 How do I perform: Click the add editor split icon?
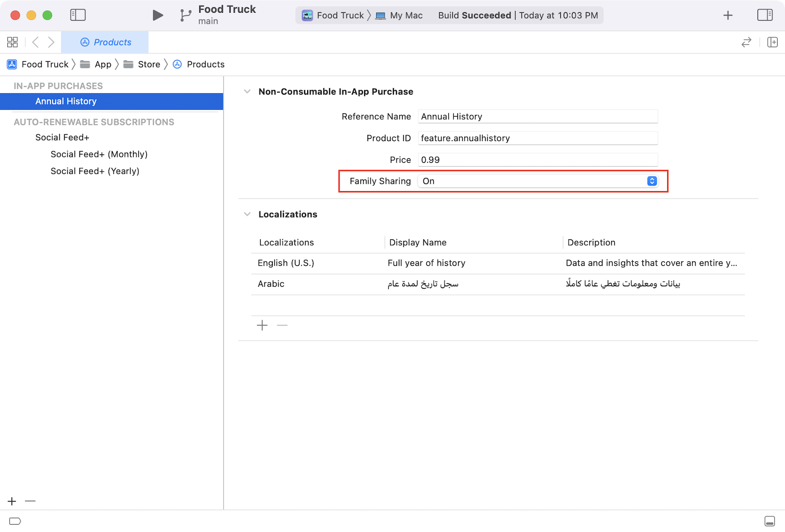coord(772,42)
